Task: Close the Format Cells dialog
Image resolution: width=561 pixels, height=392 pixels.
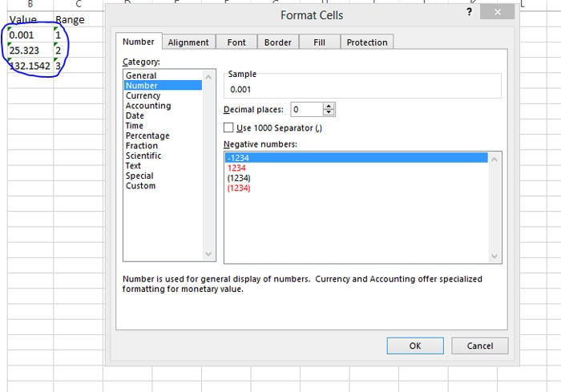Action: click(x=498, y=12)
